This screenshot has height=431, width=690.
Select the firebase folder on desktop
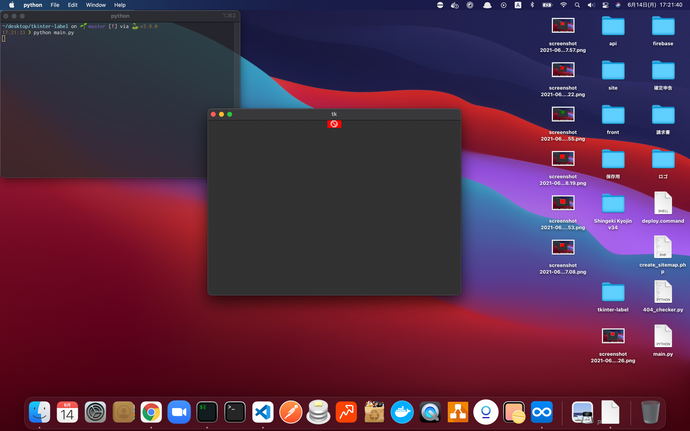(663, 26)
